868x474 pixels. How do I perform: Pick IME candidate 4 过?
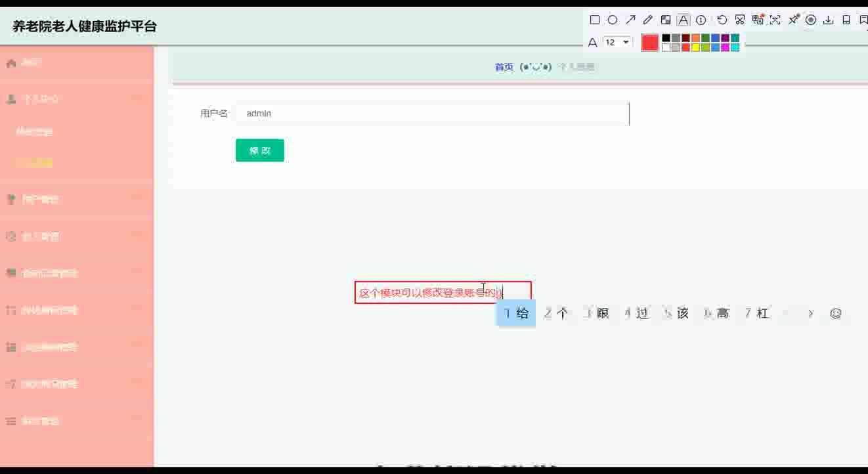pos(637,313)
